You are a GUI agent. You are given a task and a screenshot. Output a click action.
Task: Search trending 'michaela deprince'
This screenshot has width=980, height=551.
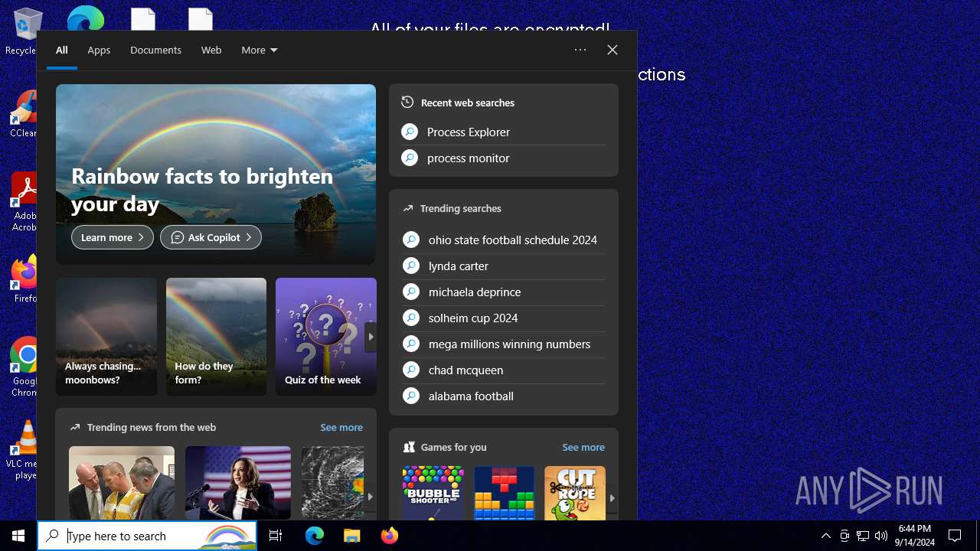pyautogui.click(x=504, y=292)
